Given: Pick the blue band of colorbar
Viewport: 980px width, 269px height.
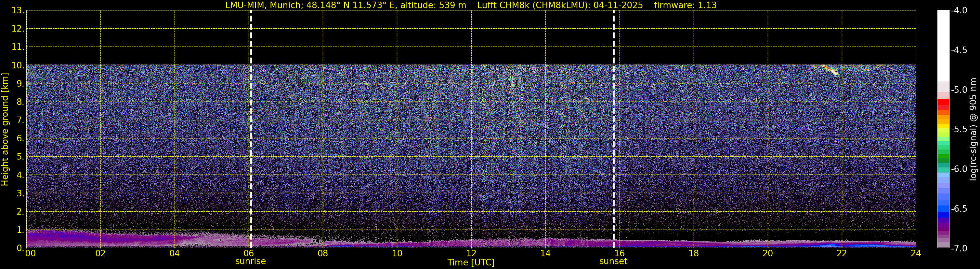Looking at the screenshot, I should coord(943,211).
